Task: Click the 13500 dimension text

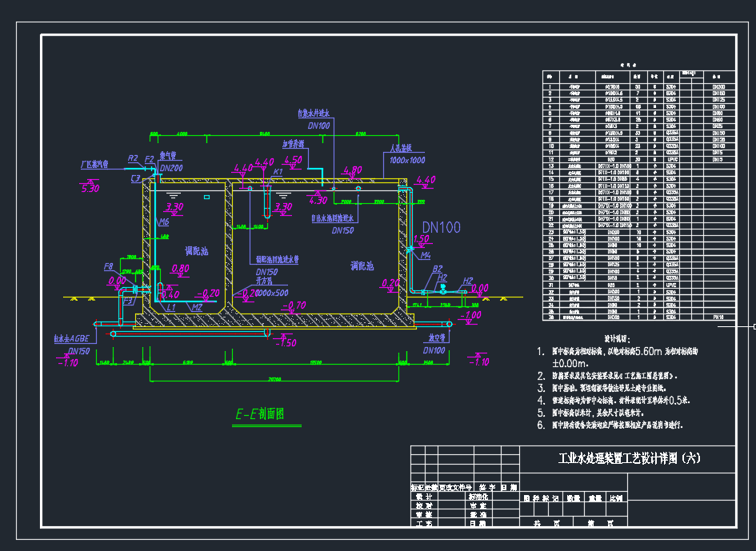Action: (316, 362)
